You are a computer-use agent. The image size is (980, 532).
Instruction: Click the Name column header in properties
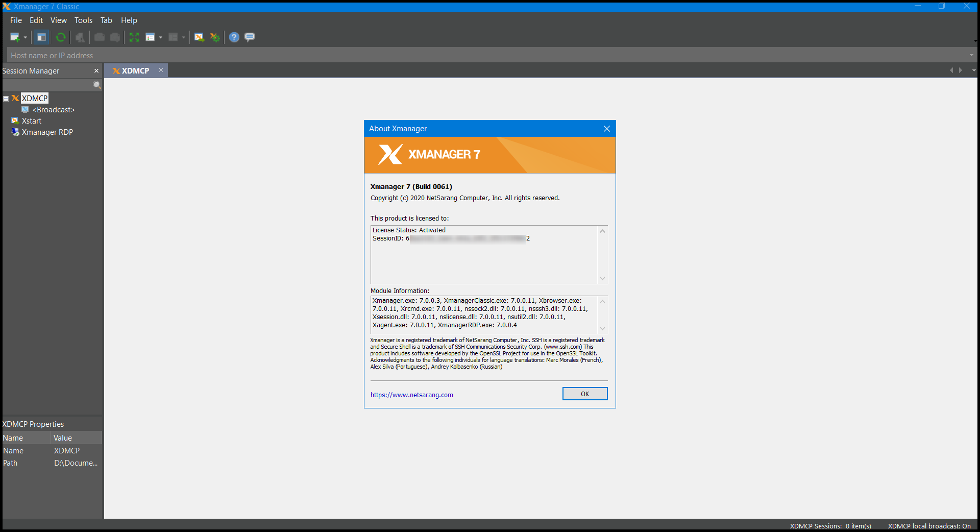click(26, 438)
